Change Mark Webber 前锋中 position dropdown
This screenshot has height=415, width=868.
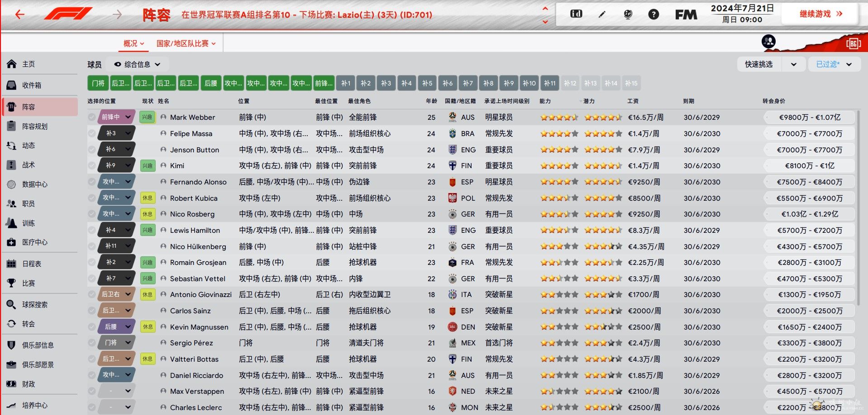coord(117,117)
